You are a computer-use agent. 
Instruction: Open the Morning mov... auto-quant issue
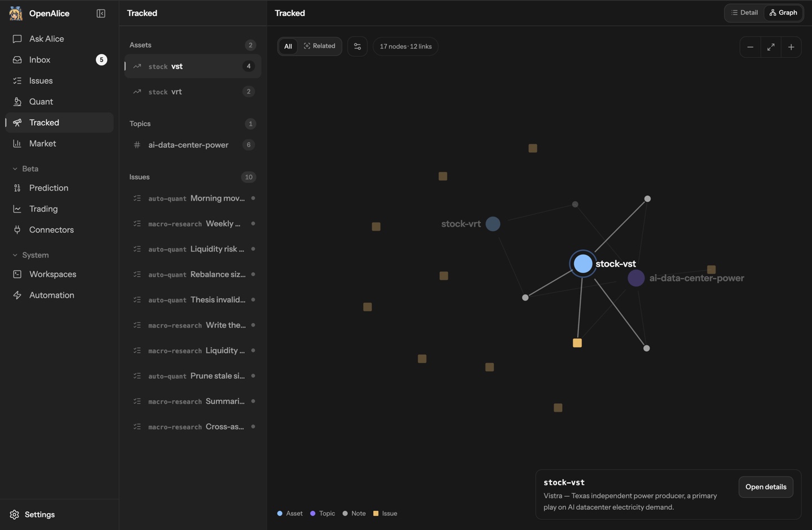[193, 198]
